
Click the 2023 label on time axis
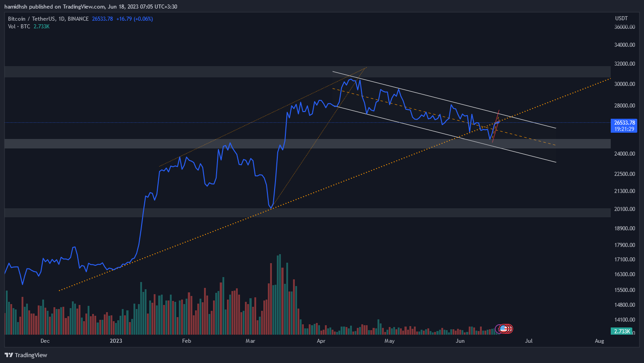[116, 341]
